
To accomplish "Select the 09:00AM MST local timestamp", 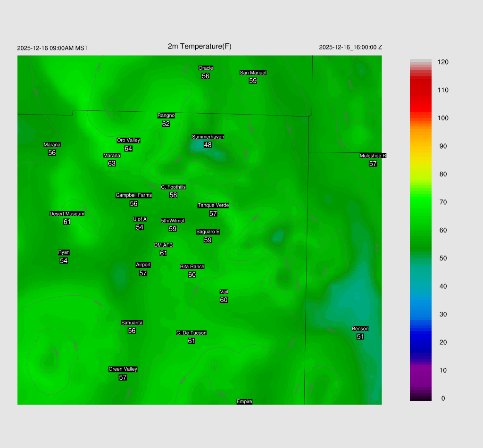I will point(52,48).
